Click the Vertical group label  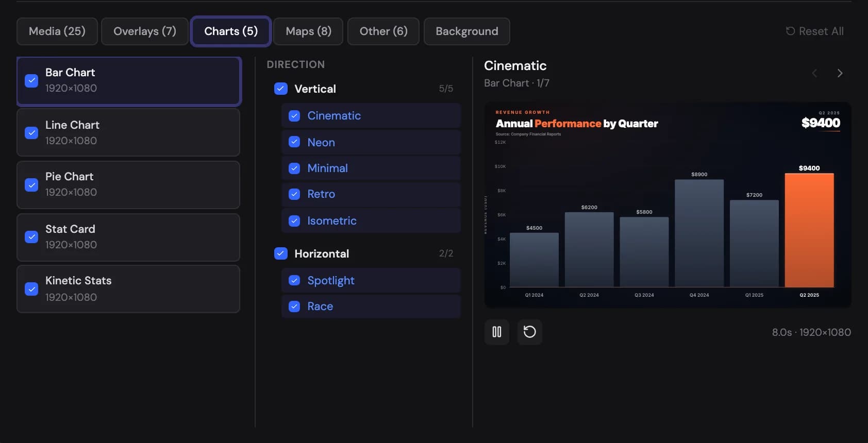coord(315,89)
